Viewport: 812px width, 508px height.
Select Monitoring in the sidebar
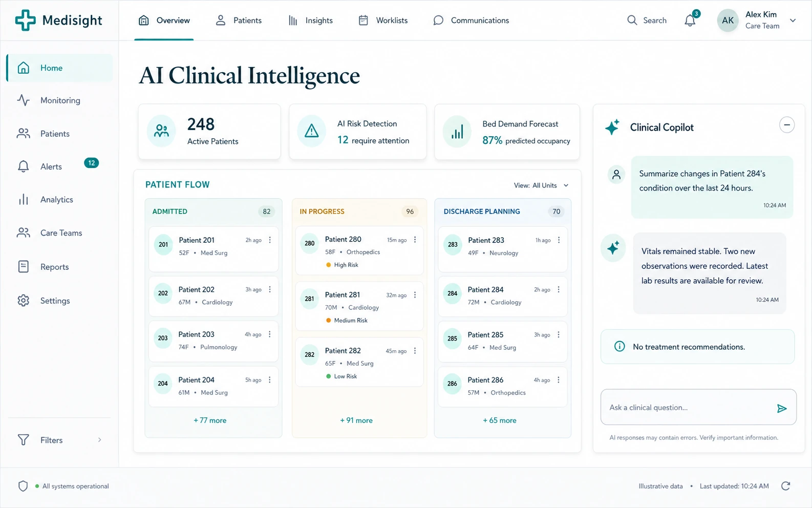point(59,100)
